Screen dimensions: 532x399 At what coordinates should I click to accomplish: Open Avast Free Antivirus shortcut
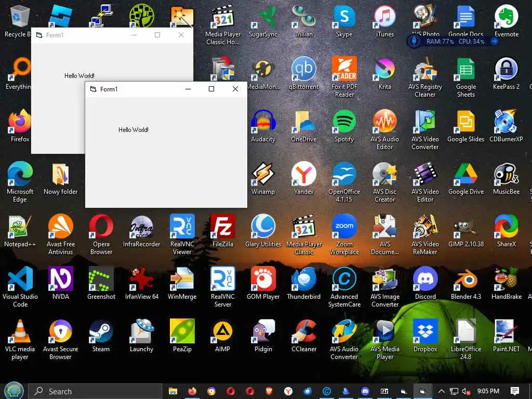60,234
